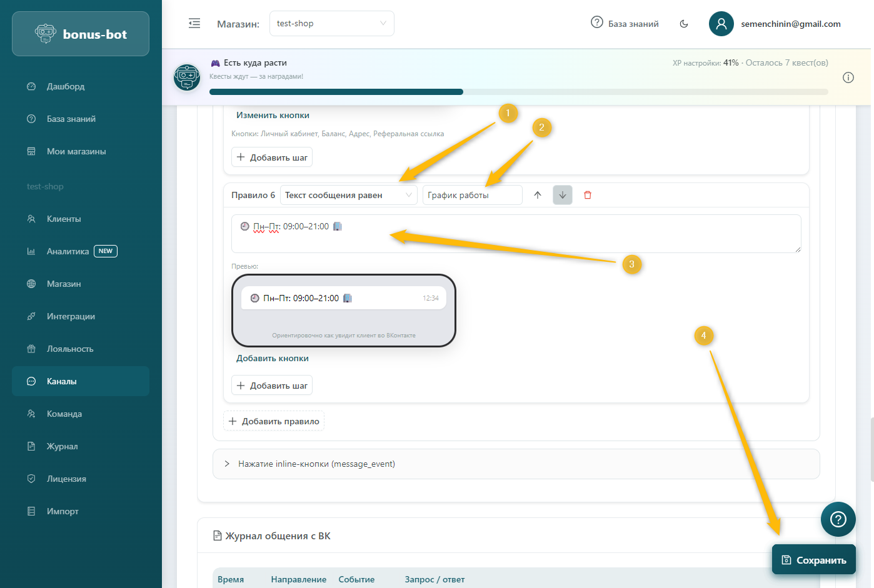Open Мои магазины sidebar item
The image size is (874, 588).
click(x=81, y=151)
